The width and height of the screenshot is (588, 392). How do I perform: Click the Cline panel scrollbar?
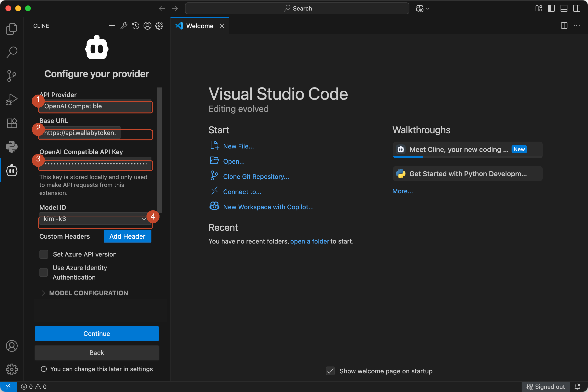click(x=160, y=149)
